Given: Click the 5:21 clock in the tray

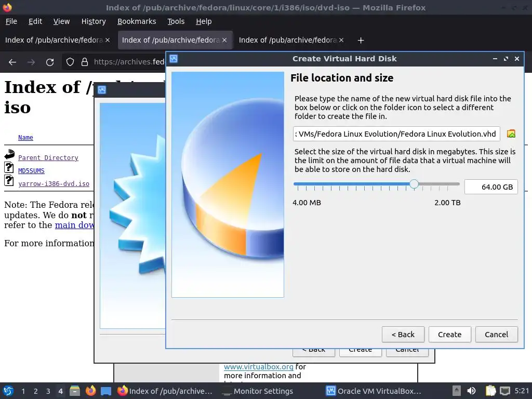Looking at the screenshot, I should click(x=522, y=391).
